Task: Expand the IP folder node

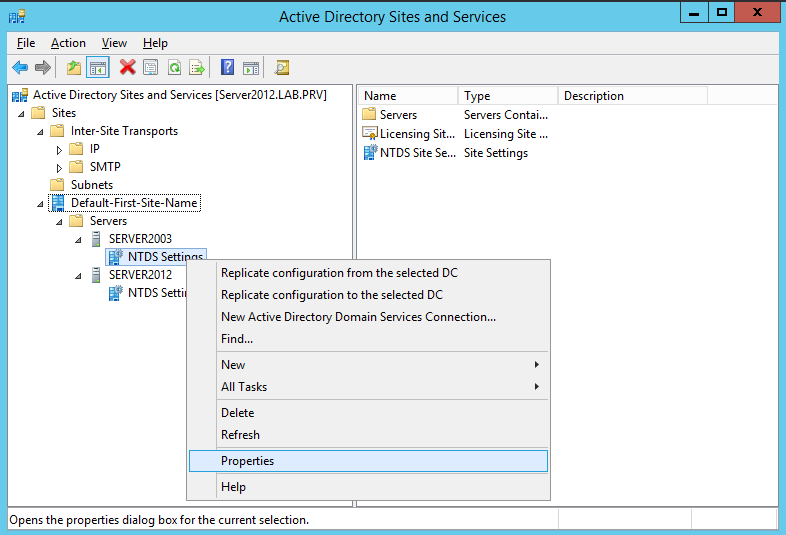Action: tap(59, 149)
